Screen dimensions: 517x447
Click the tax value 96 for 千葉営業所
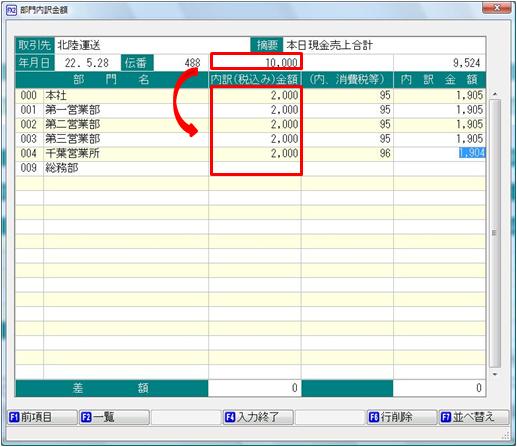pos(347,154)
